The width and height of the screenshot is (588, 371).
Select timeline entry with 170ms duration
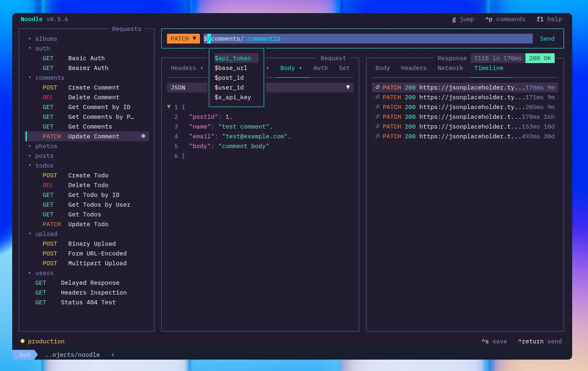pyautogui.click(x=465, y=87)
